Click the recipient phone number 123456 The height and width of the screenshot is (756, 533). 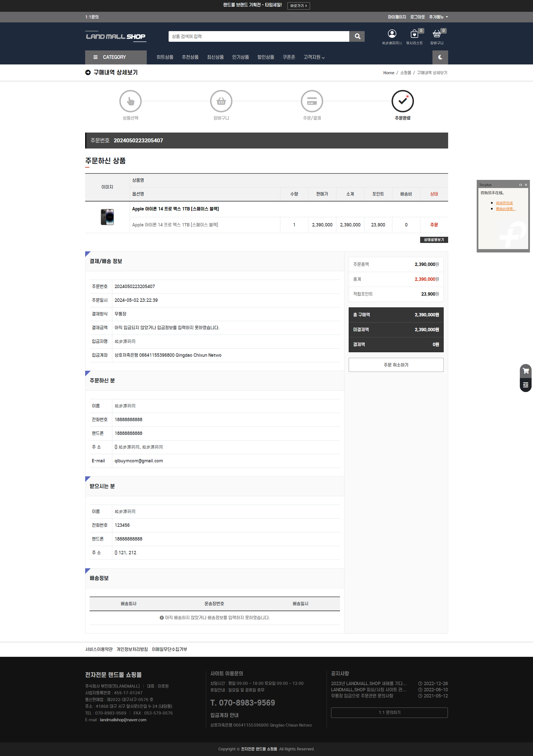[122, 525]
